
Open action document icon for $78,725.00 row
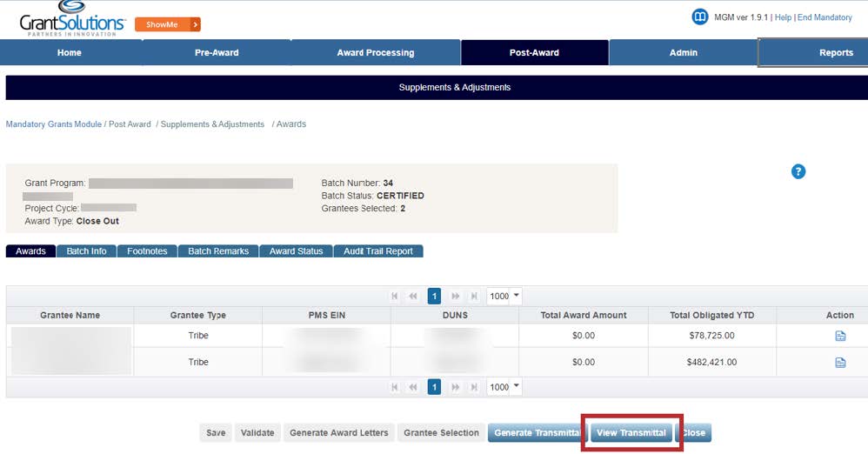click(840, 336)
